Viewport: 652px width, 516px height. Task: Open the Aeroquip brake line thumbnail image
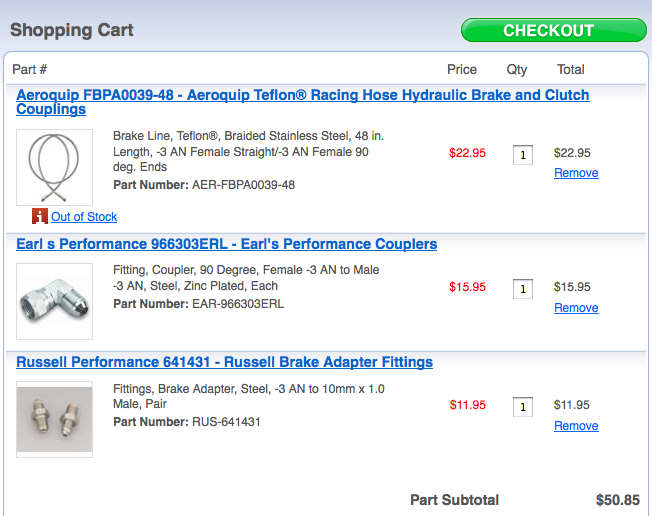54,167
